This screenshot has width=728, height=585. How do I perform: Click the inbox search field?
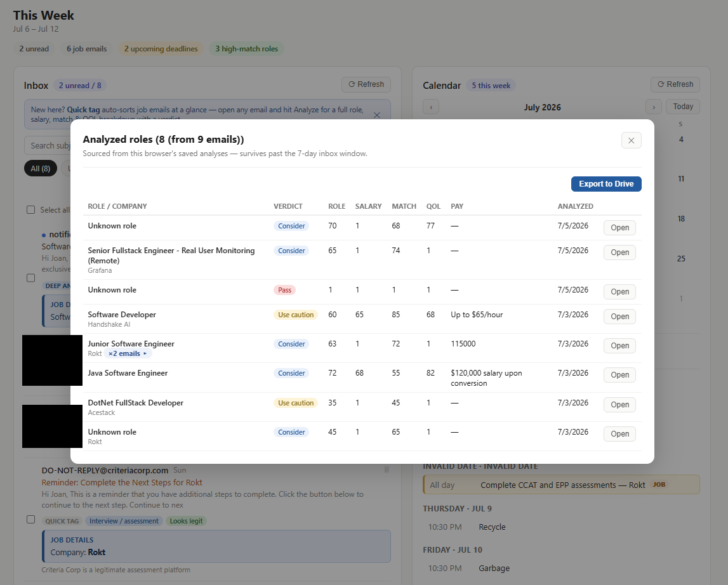[48, 146]
